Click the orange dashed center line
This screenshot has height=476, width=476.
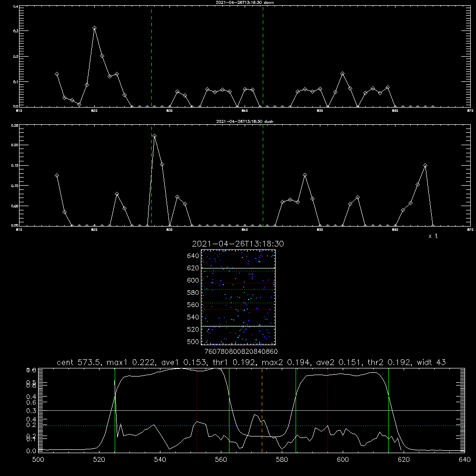click(262, 410)
